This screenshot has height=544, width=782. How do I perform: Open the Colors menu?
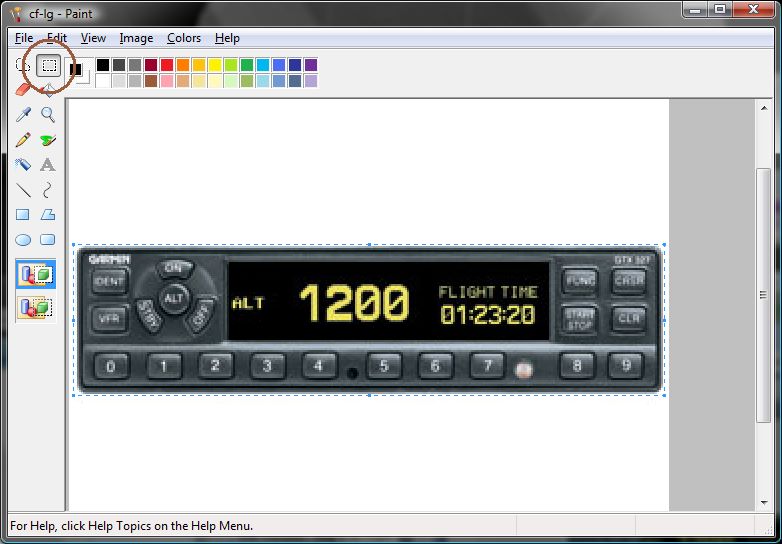click(x=184, y=38)
